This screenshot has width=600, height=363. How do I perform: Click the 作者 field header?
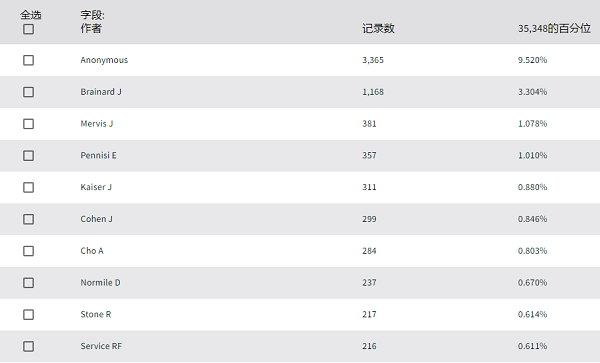[x=91, y=28]
